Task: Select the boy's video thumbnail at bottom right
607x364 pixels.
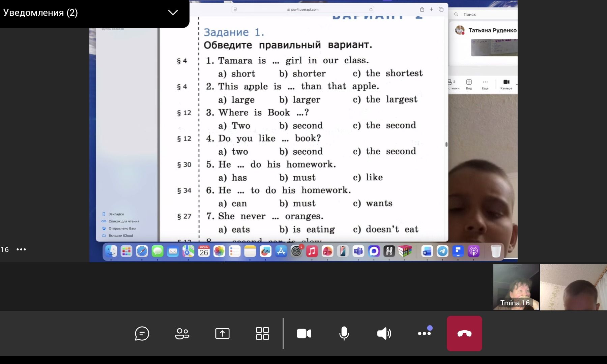Action: [x=574, y=287]
